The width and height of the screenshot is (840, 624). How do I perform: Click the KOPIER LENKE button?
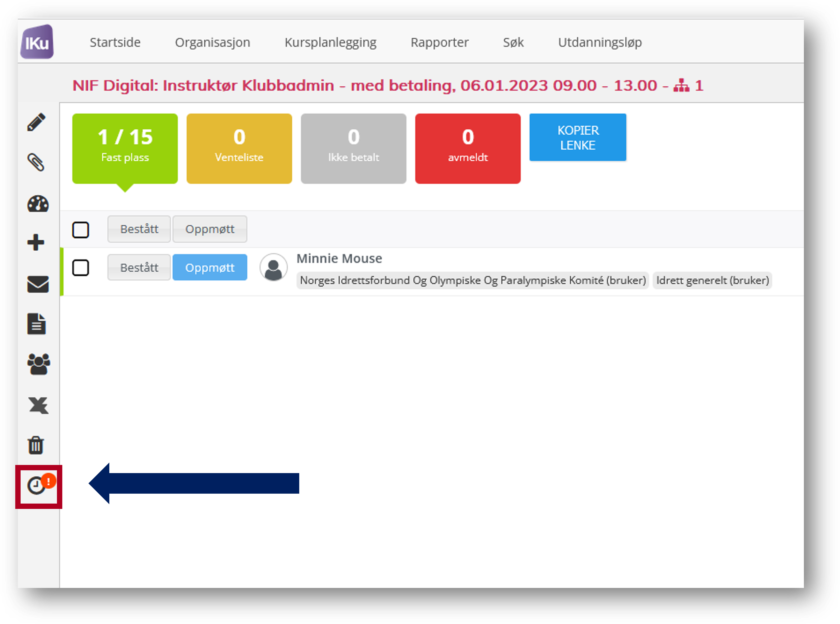[x=578, y=137]
